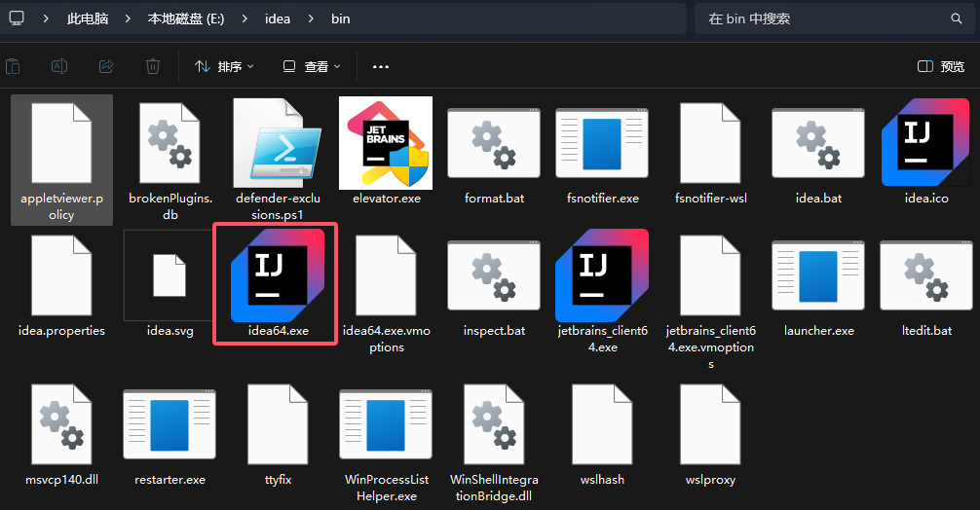Select the jetbrains_client64.exe icon
980x510 pixels.
(x=602, y=274)
